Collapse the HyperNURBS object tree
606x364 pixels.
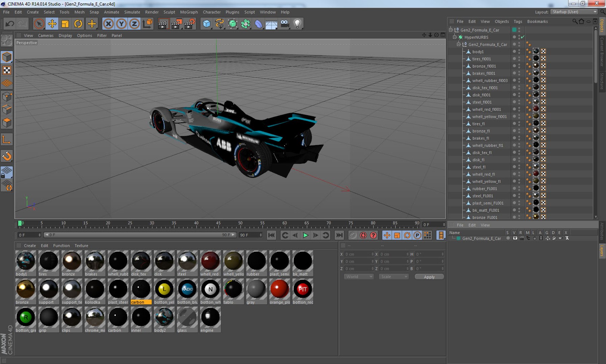pyautogui.click(x=454, y=37)
